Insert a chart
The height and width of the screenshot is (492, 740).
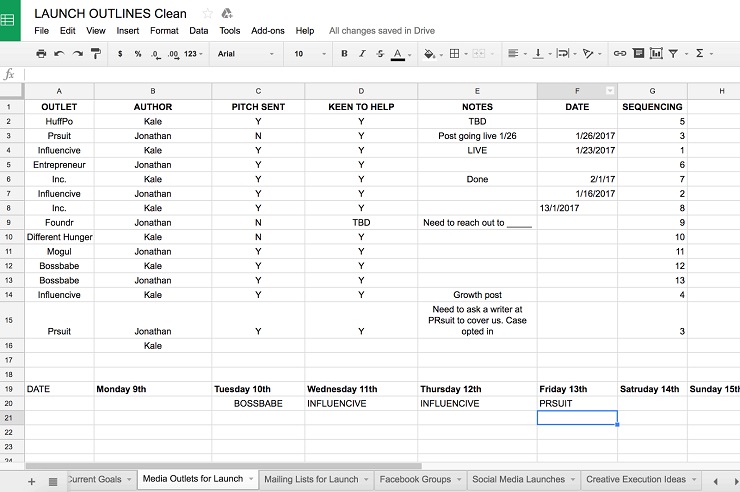(656, 53)
